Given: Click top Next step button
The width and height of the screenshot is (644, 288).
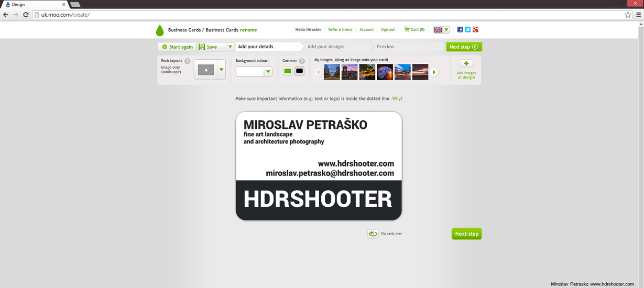Looking at the screenshot, I should pyautogui.click(x=464, y=47).
